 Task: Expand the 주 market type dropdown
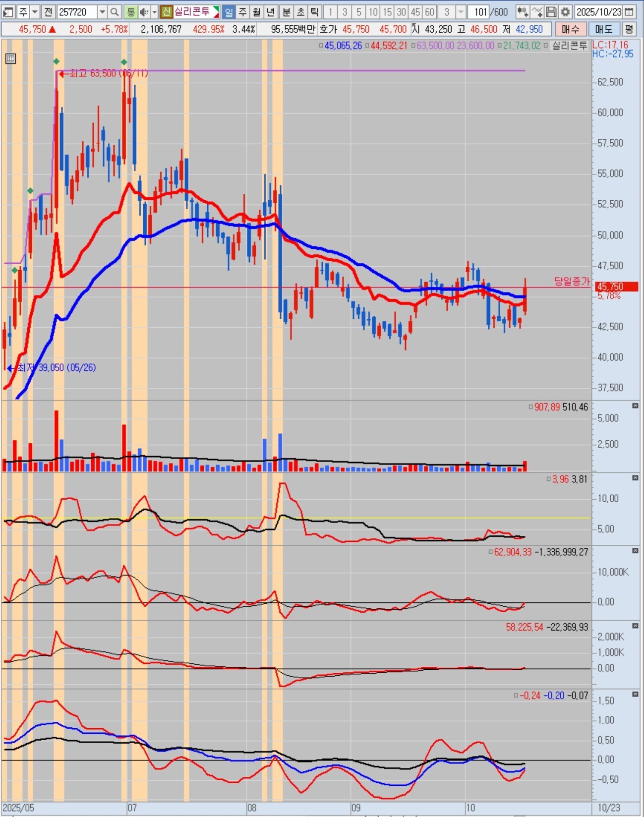35,11
